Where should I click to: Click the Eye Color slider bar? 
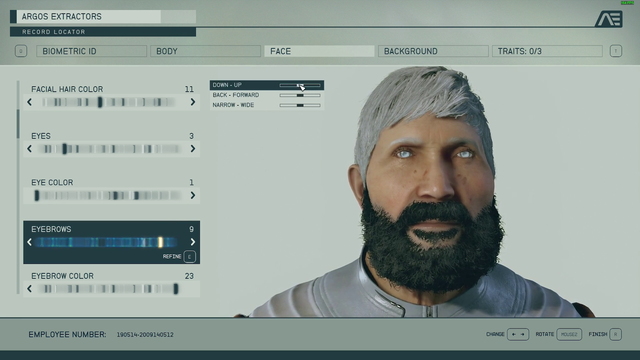coord(108,196)
